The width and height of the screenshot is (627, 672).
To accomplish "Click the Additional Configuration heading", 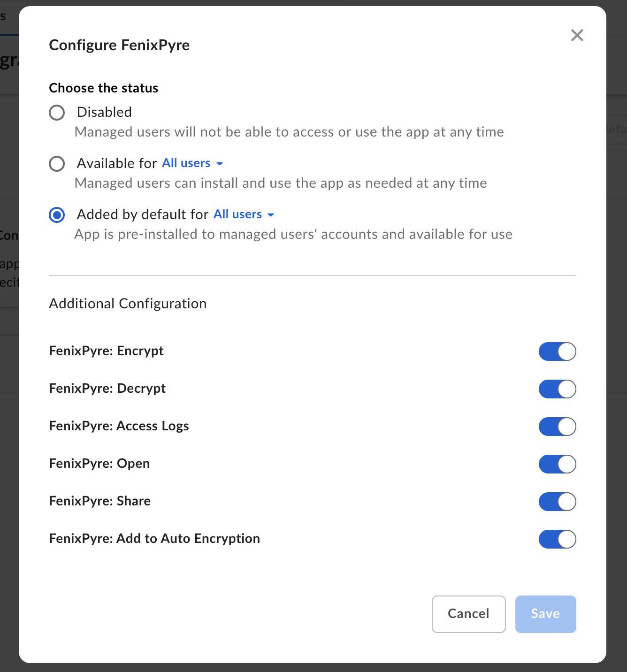I will 128,304.
